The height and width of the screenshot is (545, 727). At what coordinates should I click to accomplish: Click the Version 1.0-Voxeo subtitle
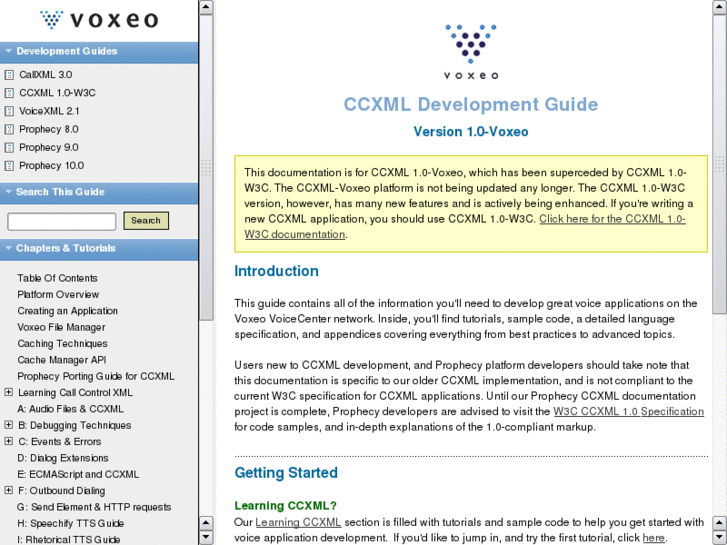click(x=471, y=132)
